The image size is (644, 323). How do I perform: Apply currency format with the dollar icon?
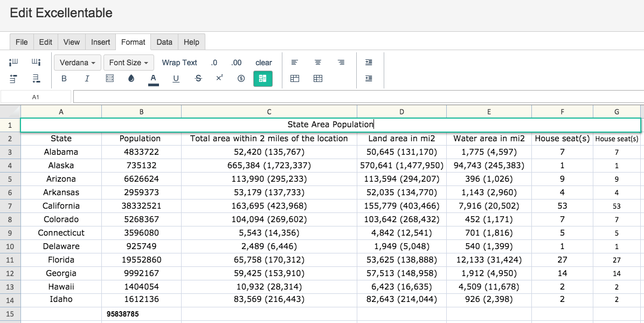(241, 79)
